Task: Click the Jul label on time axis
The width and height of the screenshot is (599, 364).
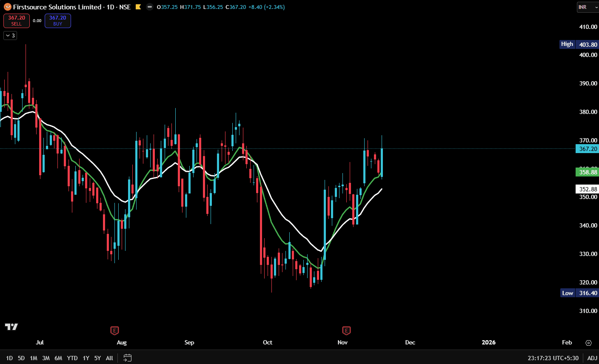Action: 40,342
